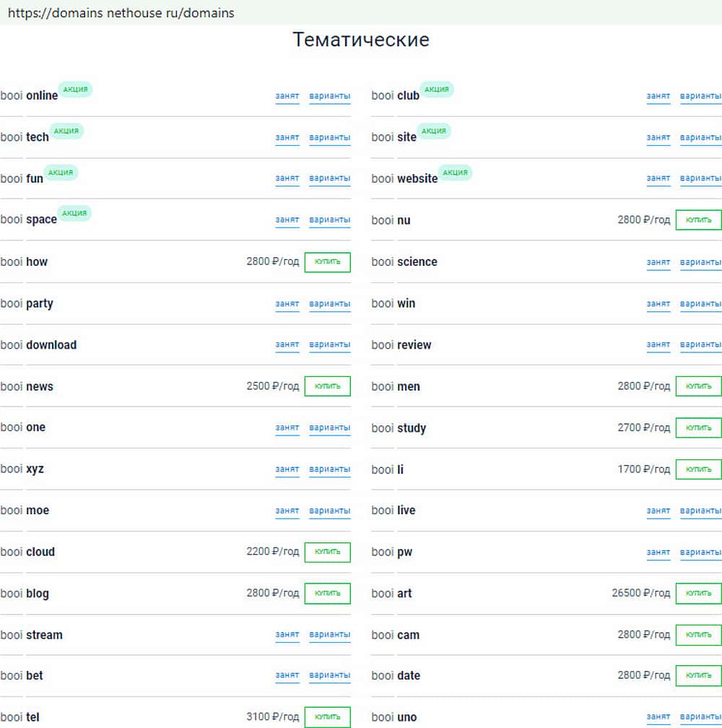
Task: Select the 2200 ₽/год price for booi cloud
Action: 272,551
